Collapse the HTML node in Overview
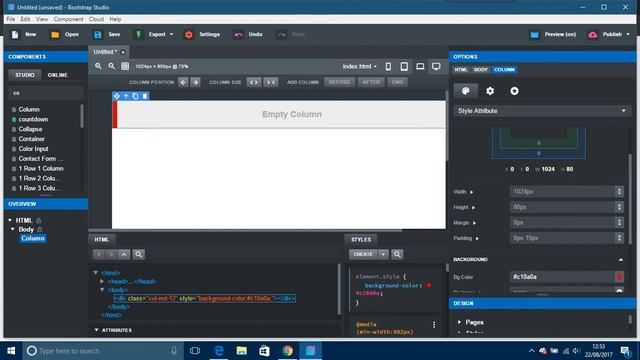Viewport: 640px width, 360px height. coord(10,220)
